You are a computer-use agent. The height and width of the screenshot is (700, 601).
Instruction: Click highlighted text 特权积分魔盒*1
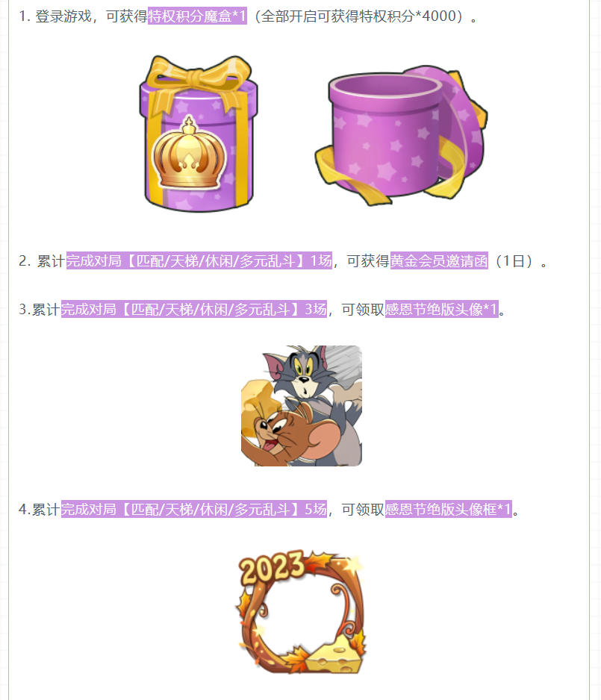197,16
